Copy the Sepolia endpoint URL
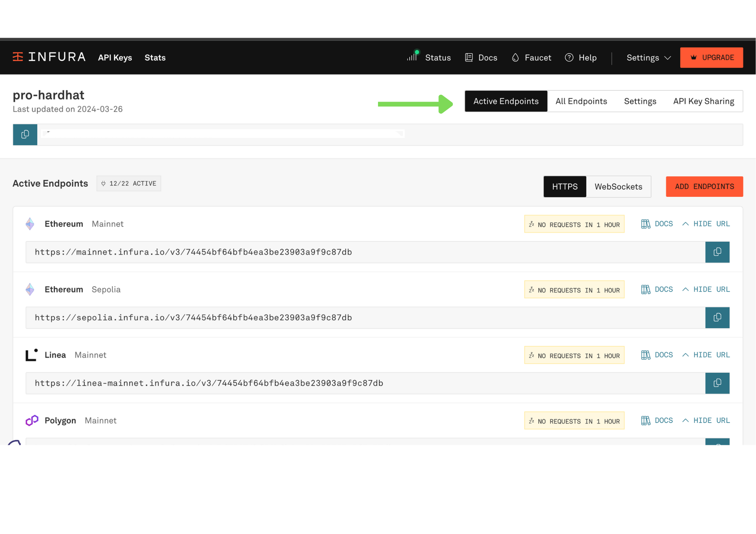The height and width of the screenshot is (534, 756). (717, 318)
